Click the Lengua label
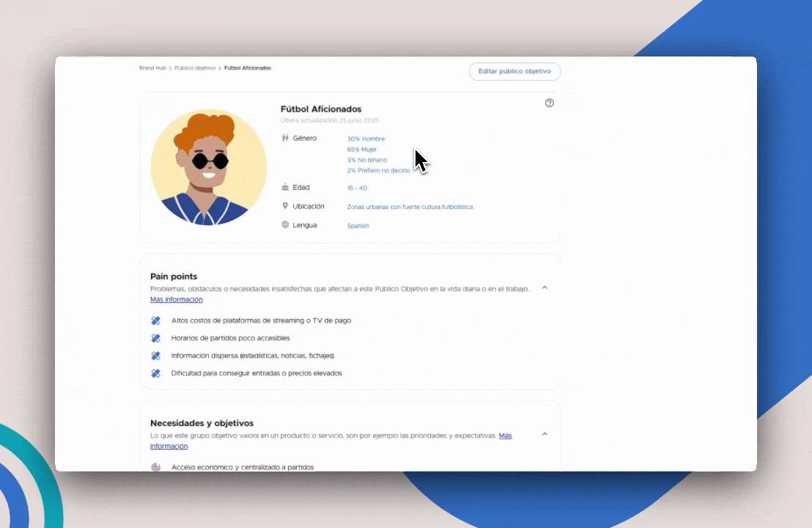This screenshot has height=528, width=812. coord(305,225)
